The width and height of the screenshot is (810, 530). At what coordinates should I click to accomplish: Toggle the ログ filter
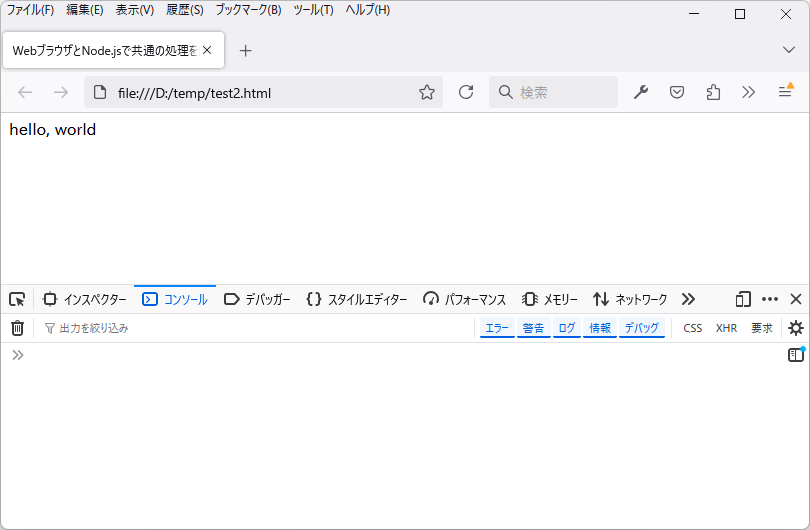567,328
